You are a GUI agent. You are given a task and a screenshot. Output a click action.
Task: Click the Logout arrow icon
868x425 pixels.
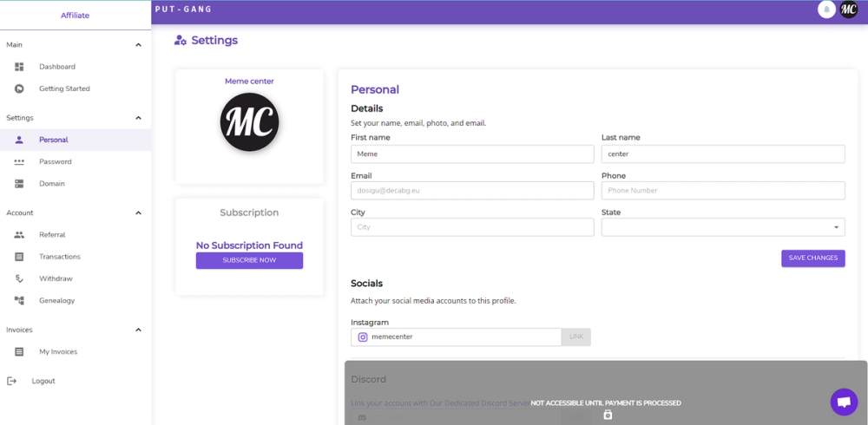tap(11, 381)
